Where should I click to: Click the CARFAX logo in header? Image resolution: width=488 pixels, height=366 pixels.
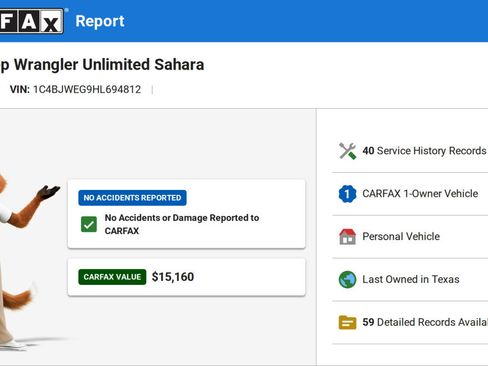[31, 21]
